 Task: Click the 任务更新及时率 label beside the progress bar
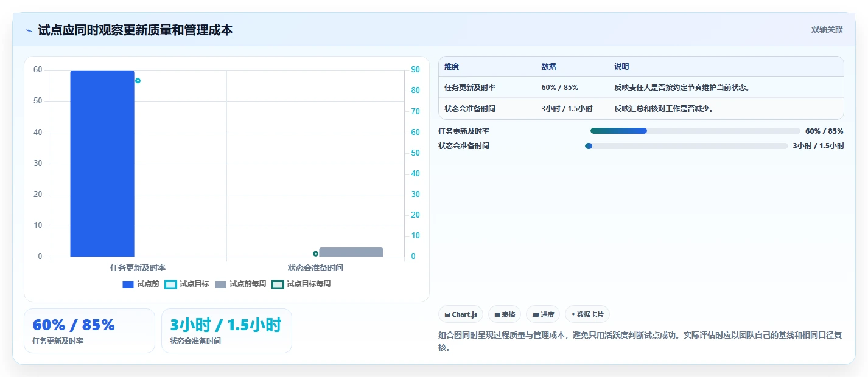coord(464,131)
